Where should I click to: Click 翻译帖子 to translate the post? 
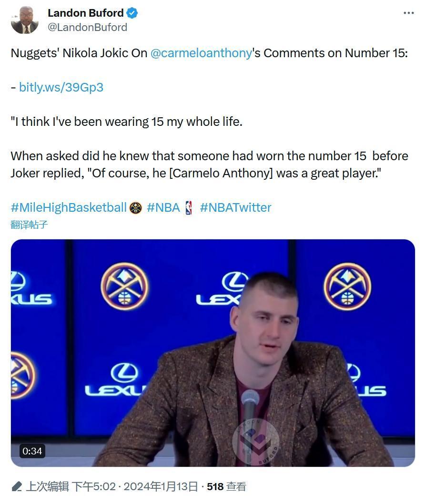coord(29,225)
